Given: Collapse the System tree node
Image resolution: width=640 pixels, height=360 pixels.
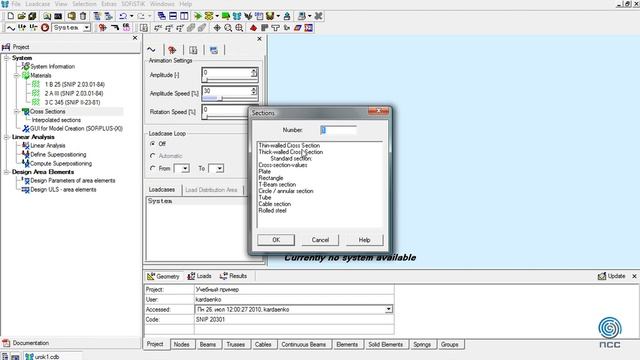Looking at the screenshot, I should pyautogui.click(x=7, y=58).
